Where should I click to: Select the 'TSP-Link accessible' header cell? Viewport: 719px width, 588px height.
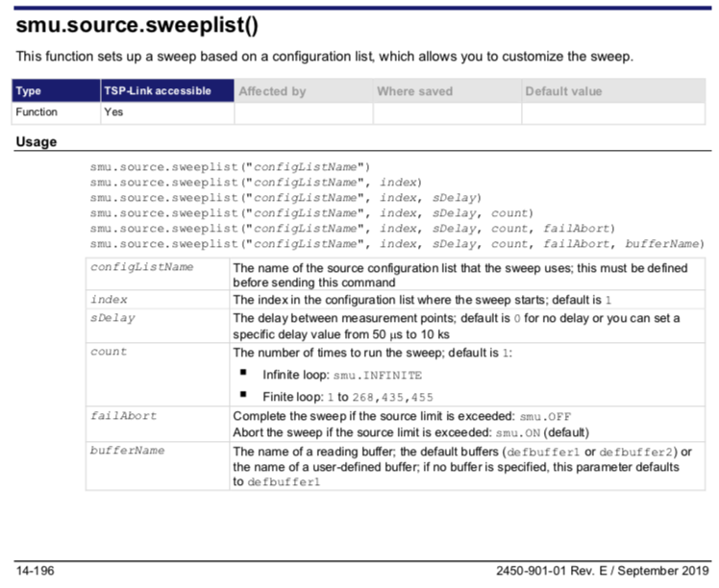tap(167, 90)
